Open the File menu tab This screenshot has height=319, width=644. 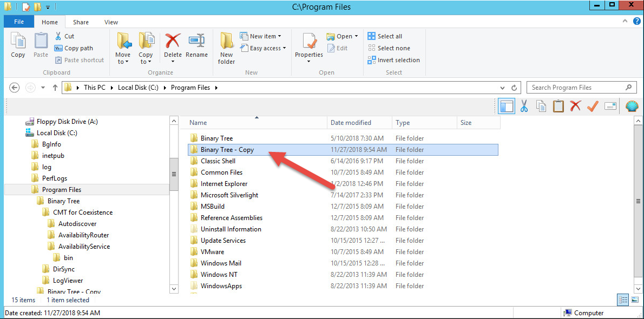pyautogui.click(x=19, y=22)
